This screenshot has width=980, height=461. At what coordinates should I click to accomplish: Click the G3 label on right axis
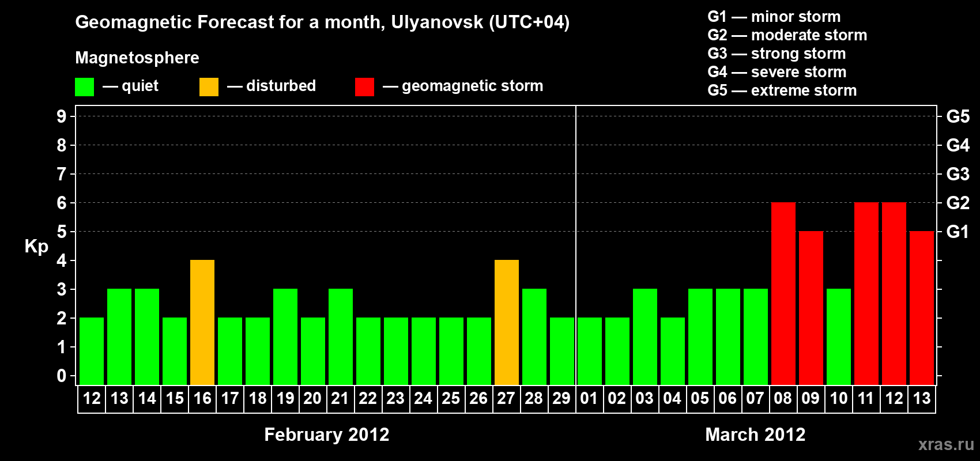[958, 174]
